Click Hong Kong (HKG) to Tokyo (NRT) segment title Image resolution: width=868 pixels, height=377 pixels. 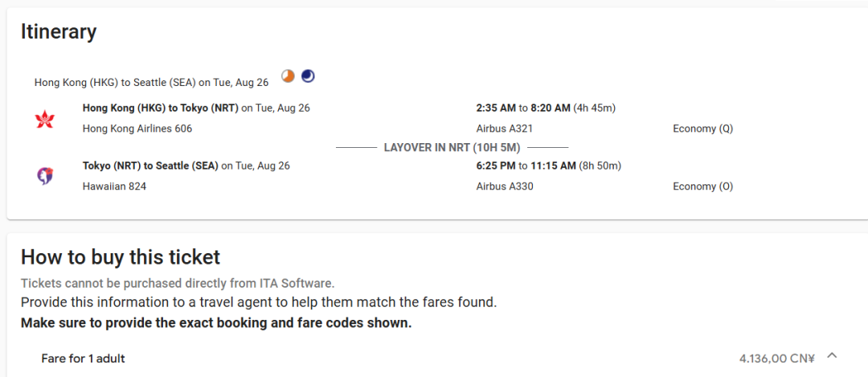pos(161,108)
